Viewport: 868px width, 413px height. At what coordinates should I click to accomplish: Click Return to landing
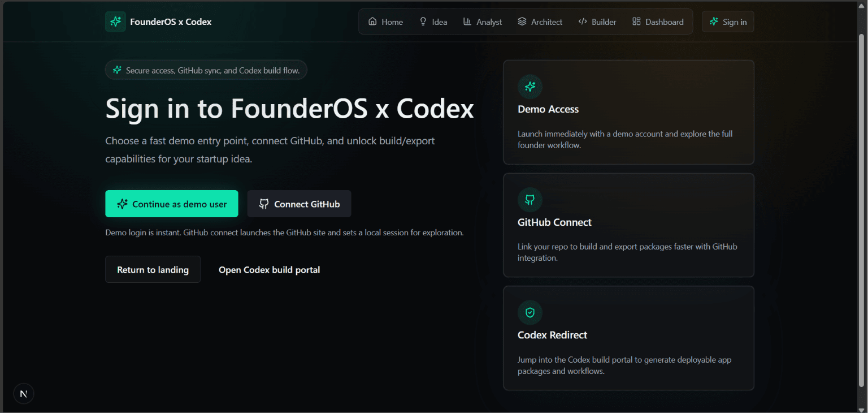click(153, 269)
